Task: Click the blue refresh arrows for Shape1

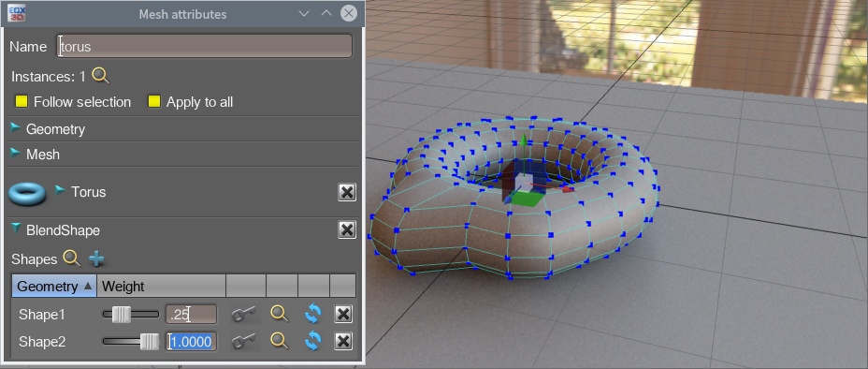Action: tap(312, 314)
